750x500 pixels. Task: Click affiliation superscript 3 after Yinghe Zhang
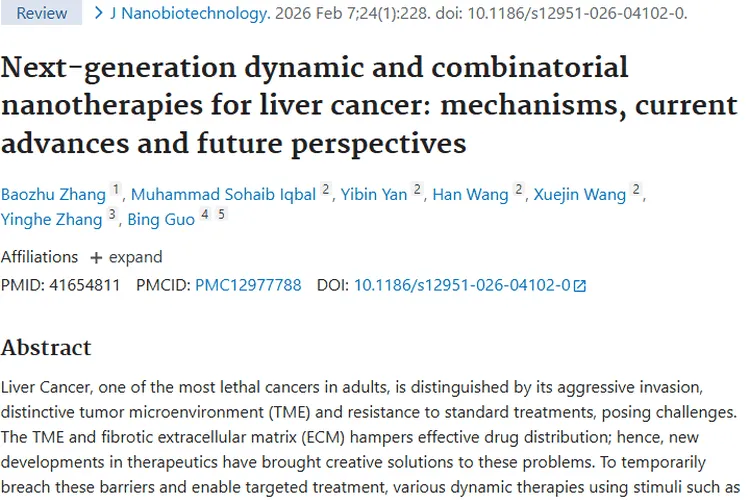(x=113, y=215)
